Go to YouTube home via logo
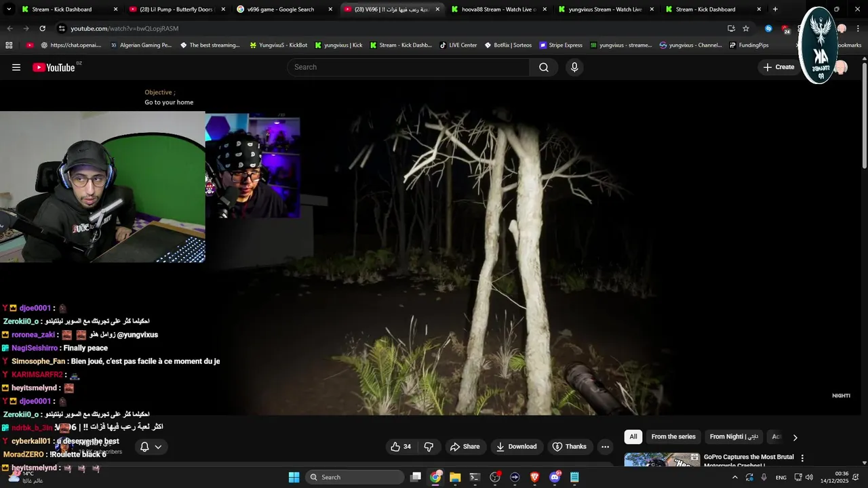This screenshot has height=488, width=868. 54,67
